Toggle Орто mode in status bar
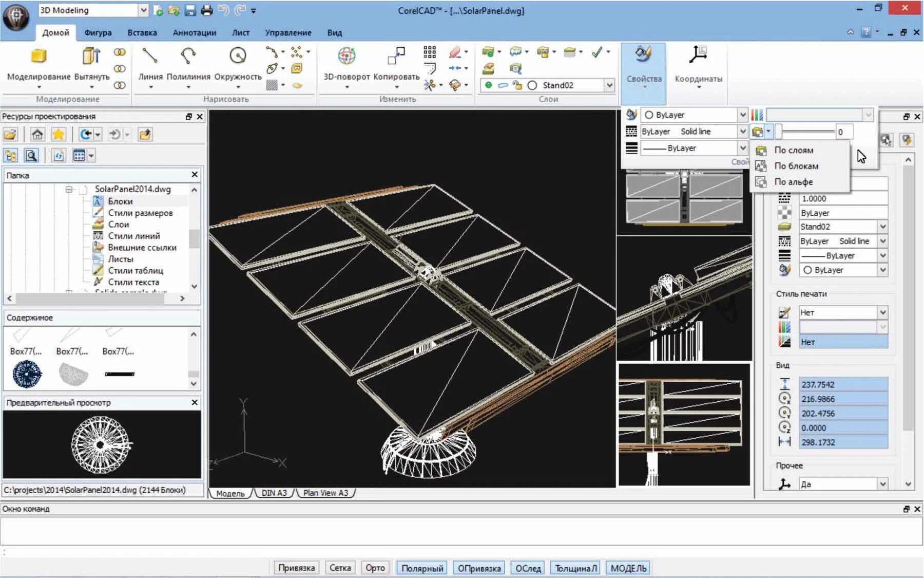This screenshot has width=924, height=578. (x=375, y=568)
